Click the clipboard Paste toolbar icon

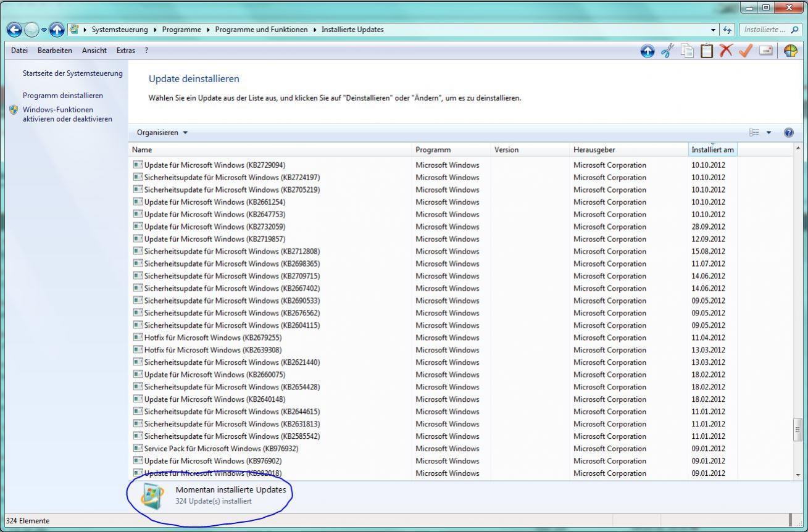707,51
